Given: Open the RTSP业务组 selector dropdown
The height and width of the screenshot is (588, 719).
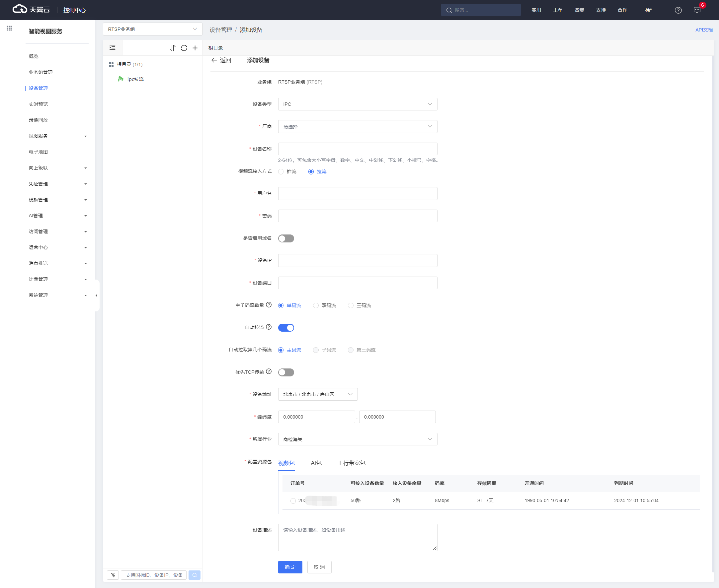Looking at the screenshot, I should pyautogui.click(x=152, y=29).
